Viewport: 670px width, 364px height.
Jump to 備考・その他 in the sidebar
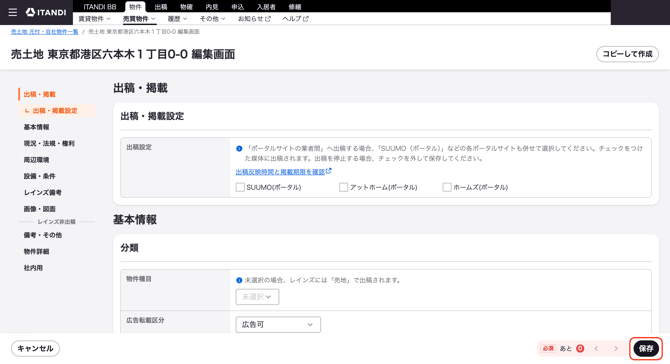(43, 235)
